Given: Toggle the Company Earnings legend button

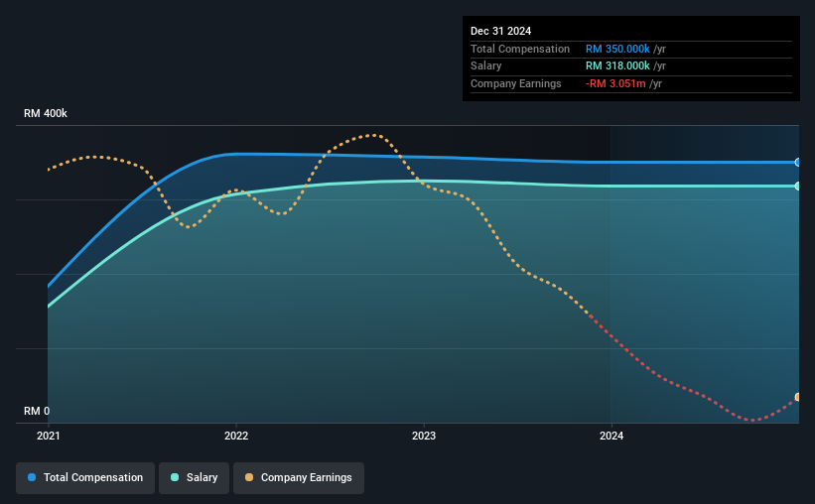Looking at the screenshot, I should (299, 478).
